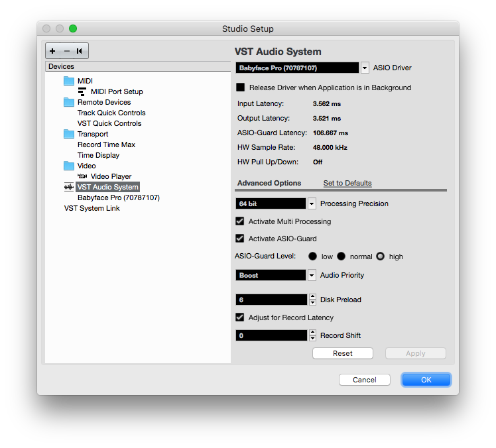Click the minus Remove Device button
This screenshot has height=448, width=496.
pos(67,51)
